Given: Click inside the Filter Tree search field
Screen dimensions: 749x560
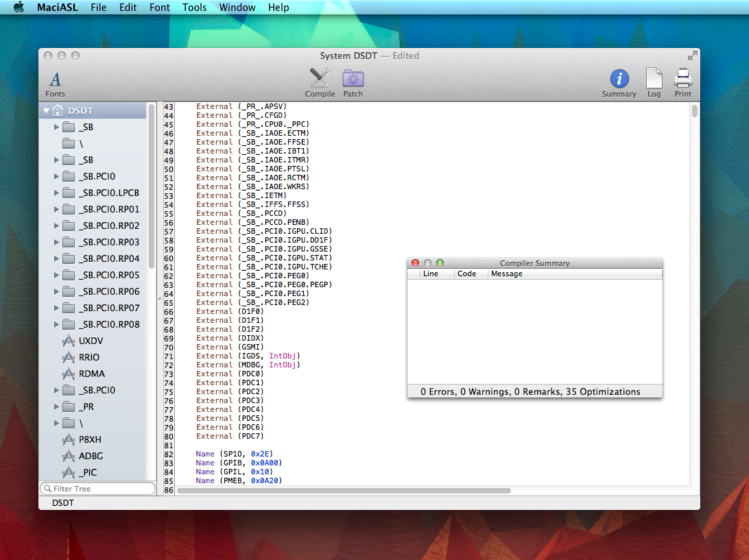Looking at the screenshot, I should coord(97,488).
